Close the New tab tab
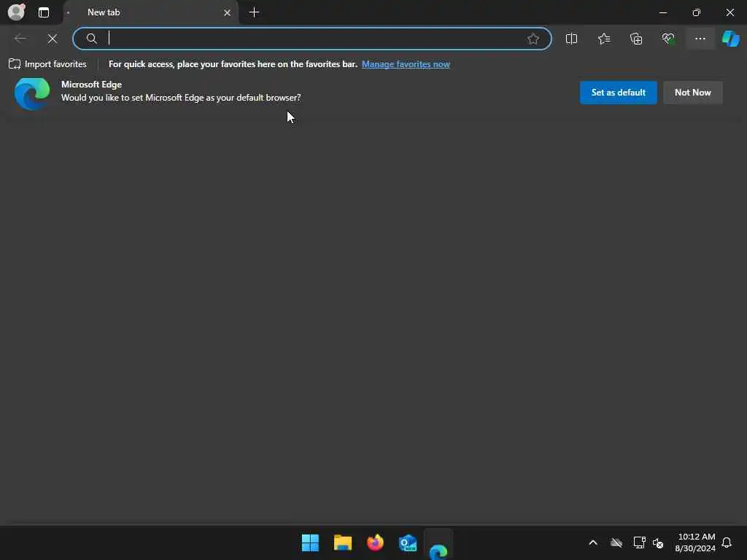The width and height of the screenshot is (747, 560). coord(228,12)
